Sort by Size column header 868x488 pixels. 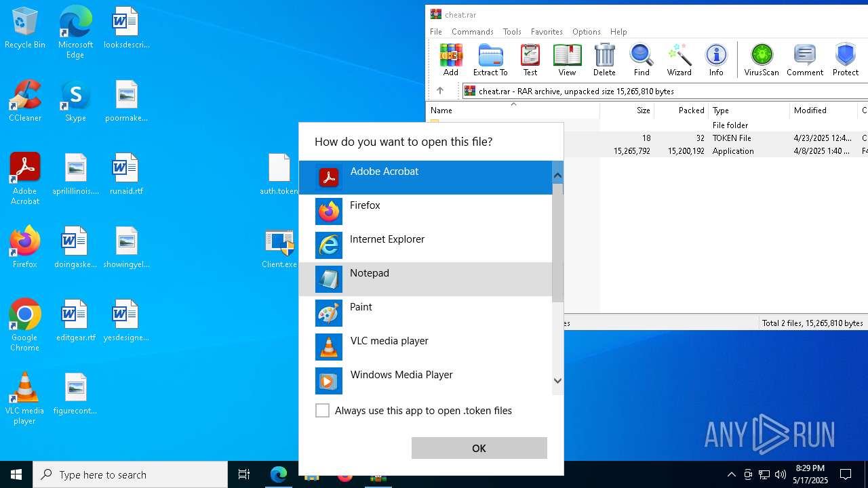tap(627, 110)
